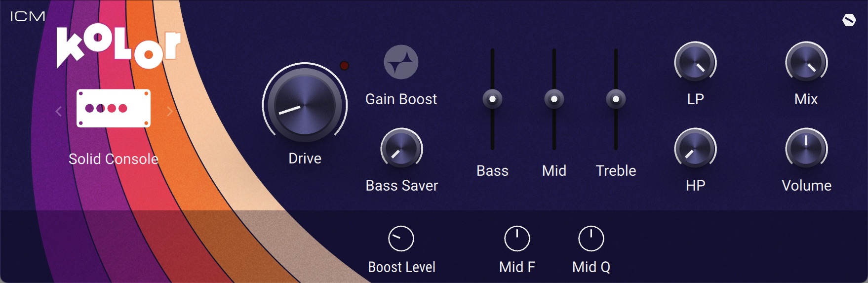Click the Volume knob
Screen dimensions: 868x283
[x=806, y=149]
